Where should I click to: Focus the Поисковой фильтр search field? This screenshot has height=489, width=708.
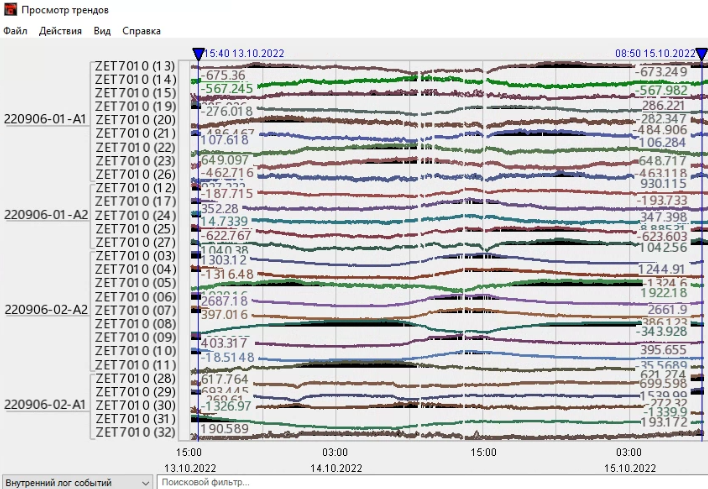430,482
